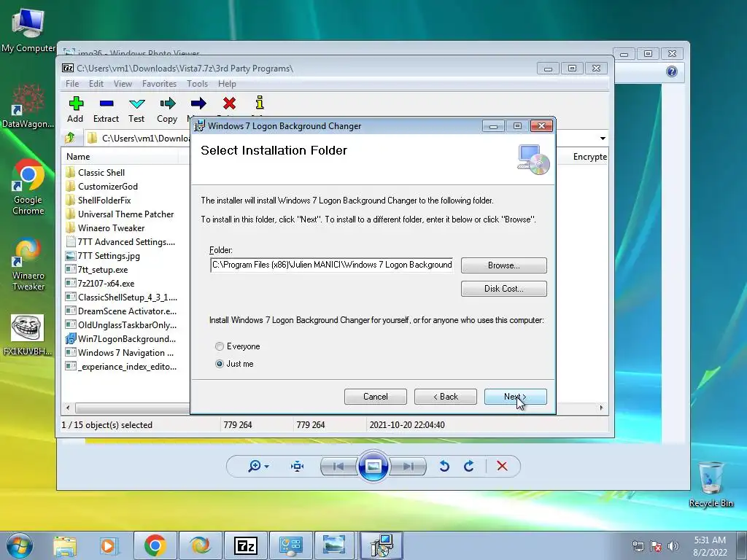Delete the image in Photo Viewer
The image size is (747, 560).
click(502, 466)
